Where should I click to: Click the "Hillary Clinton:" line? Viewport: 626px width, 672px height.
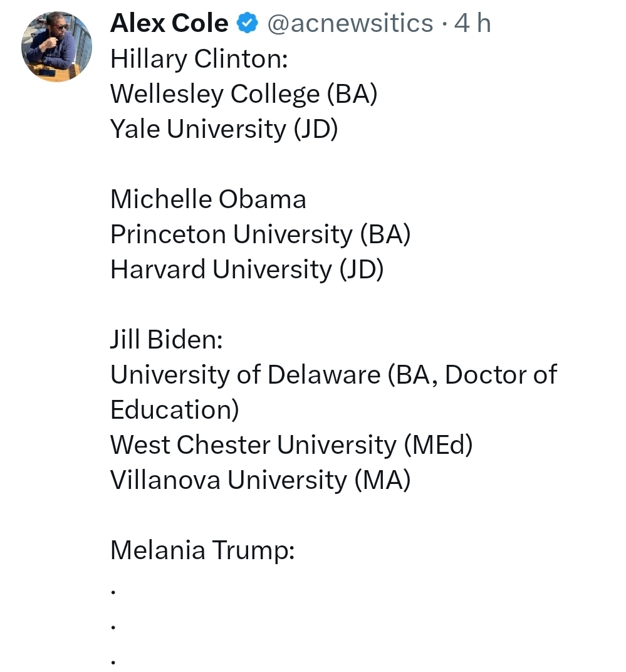pyautogui.click(x=199, y=59)
